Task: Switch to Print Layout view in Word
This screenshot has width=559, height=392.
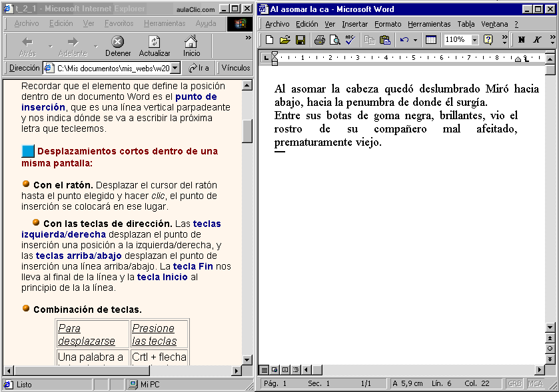Action: click(285, 369)
